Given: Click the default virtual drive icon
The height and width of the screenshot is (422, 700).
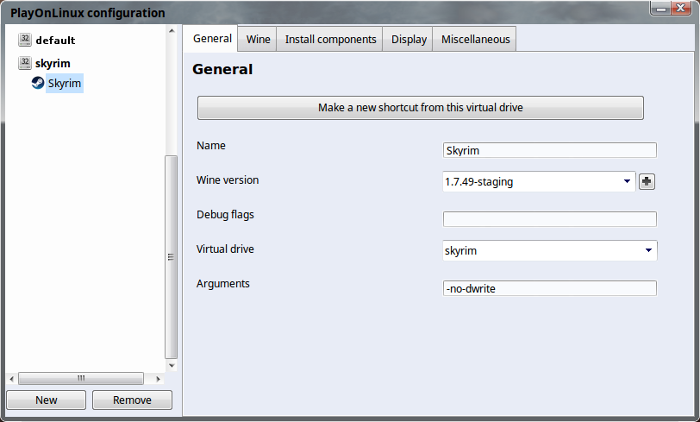Looking at the screenshot, I should (25, 40).
